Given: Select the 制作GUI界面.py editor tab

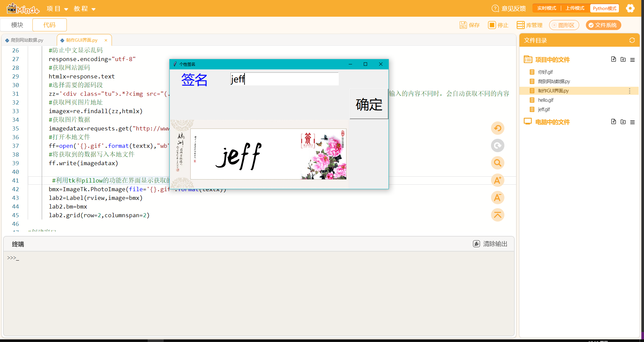Looking at the screenshot, I should tap(82, 40).
